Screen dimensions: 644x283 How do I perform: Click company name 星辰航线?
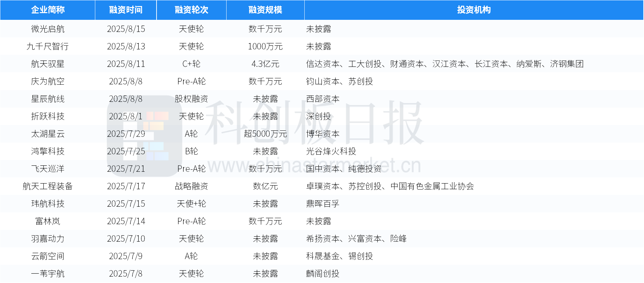(48, 99)
